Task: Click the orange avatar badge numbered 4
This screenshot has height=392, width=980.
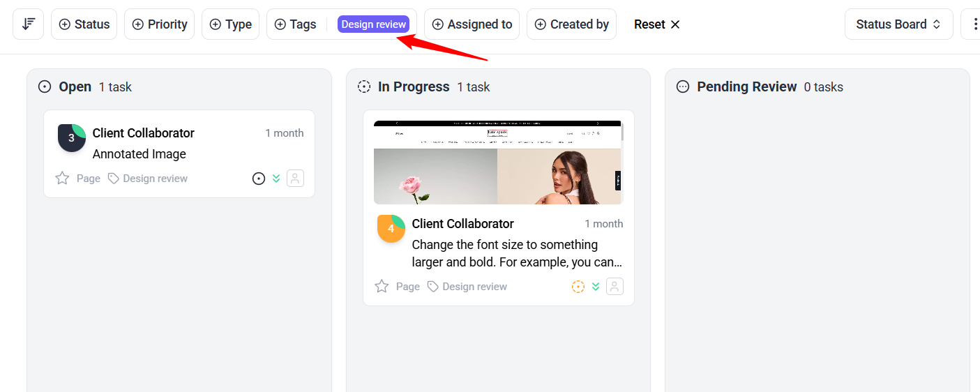Action: pyautogui.click(x=391, y=228)
